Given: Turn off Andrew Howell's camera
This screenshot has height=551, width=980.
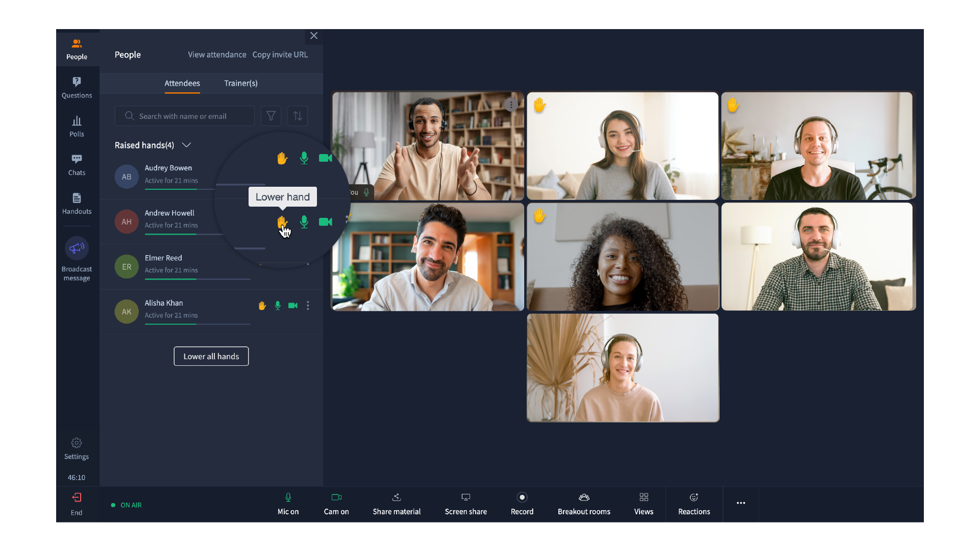Looking at the screenshot, I should [x=326, y=222].
